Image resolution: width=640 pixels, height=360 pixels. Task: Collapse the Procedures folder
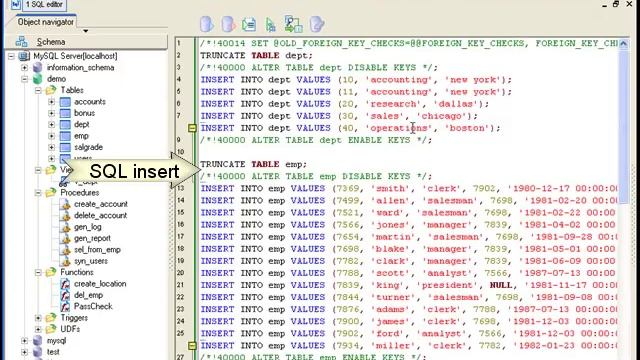tap(38, 193)
